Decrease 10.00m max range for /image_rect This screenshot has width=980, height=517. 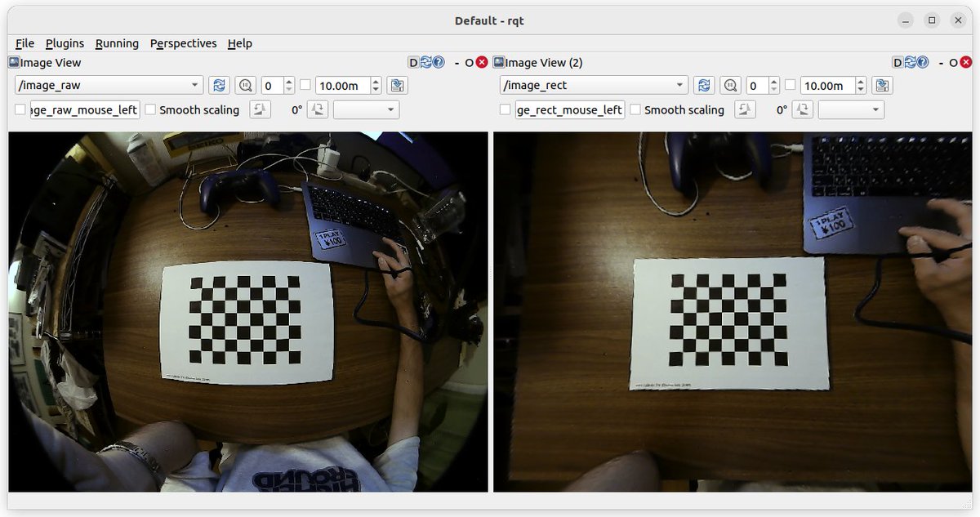coord(861,90)
